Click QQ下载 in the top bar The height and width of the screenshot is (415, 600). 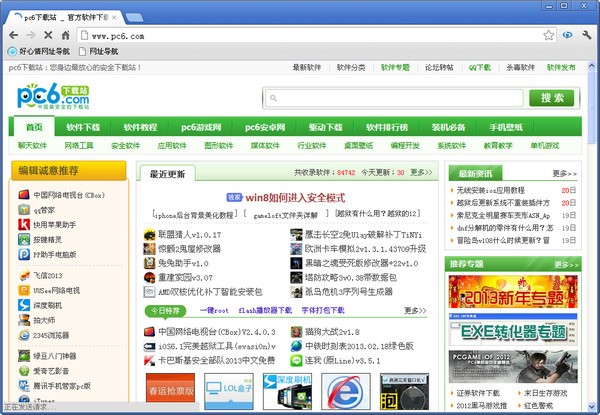tap(479, 67)
